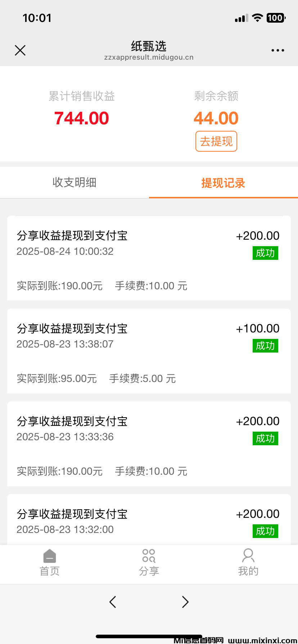Tap the battery indicator icon
The width and height of the screenshot is (298, 644).
276,18
